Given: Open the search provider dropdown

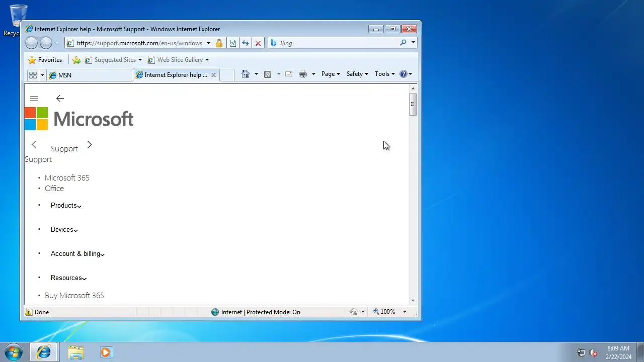Looking at the screenshot, I should (x=413, y=43).
